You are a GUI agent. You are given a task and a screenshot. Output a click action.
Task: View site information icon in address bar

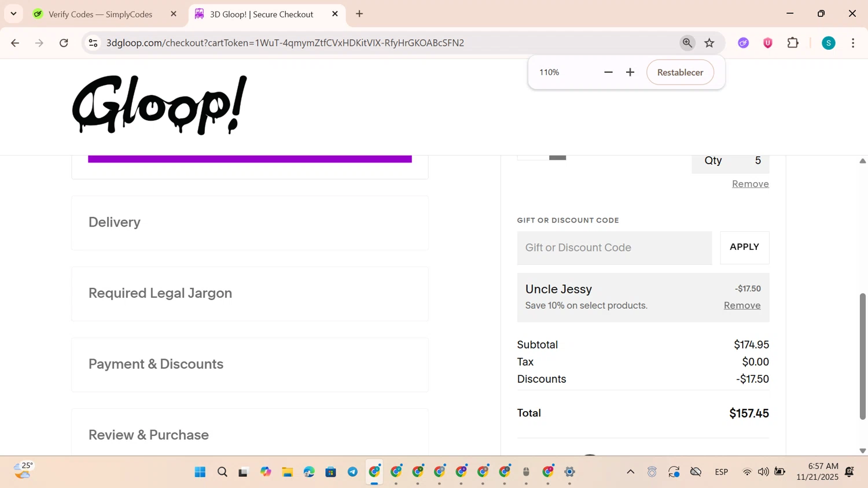click(x=93, y=43)
